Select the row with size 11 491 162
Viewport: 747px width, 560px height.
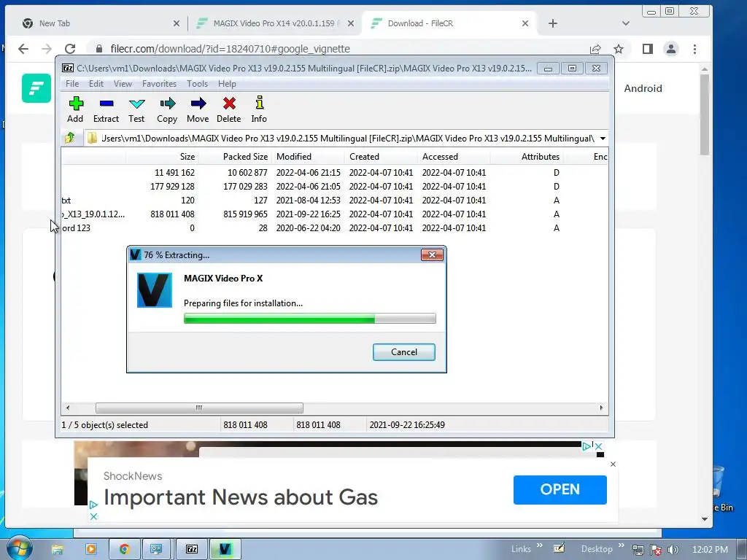(334, 172)
